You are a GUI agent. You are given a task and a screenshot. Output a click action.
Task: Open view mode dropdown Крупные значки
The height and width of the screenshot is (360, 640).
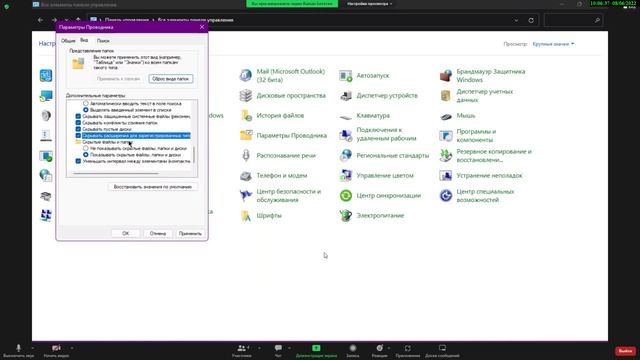tap(553, 44)
